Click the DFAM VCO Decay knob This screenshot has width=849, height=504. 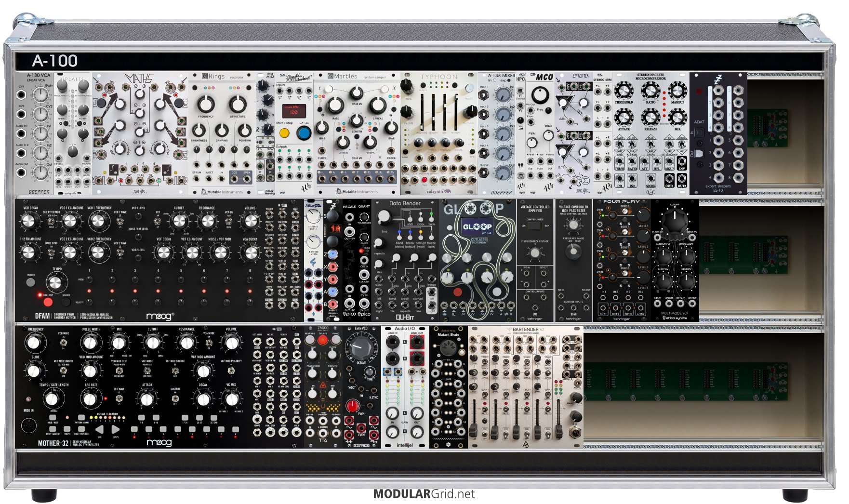pyautogui.click(x=29, y=221)
